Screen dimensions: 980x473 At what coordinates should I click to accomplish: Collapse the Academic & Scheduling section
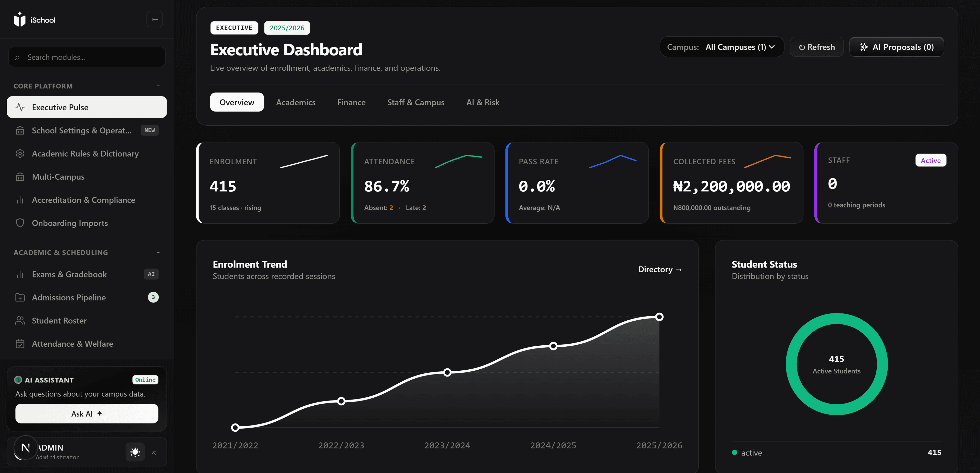[158, 252]
